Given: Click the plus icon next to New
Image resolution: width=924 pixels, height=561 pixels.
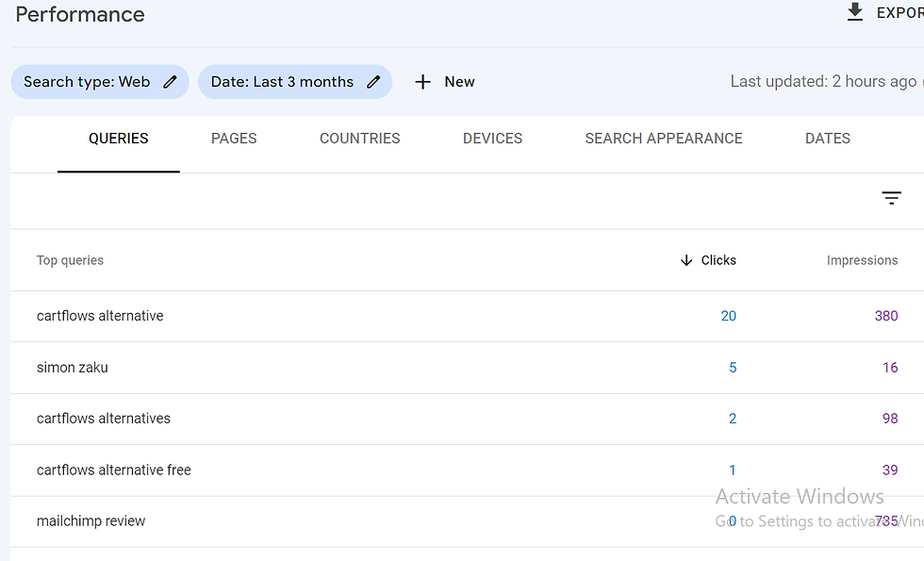Looking at the screenshot, I should point(422,82).
